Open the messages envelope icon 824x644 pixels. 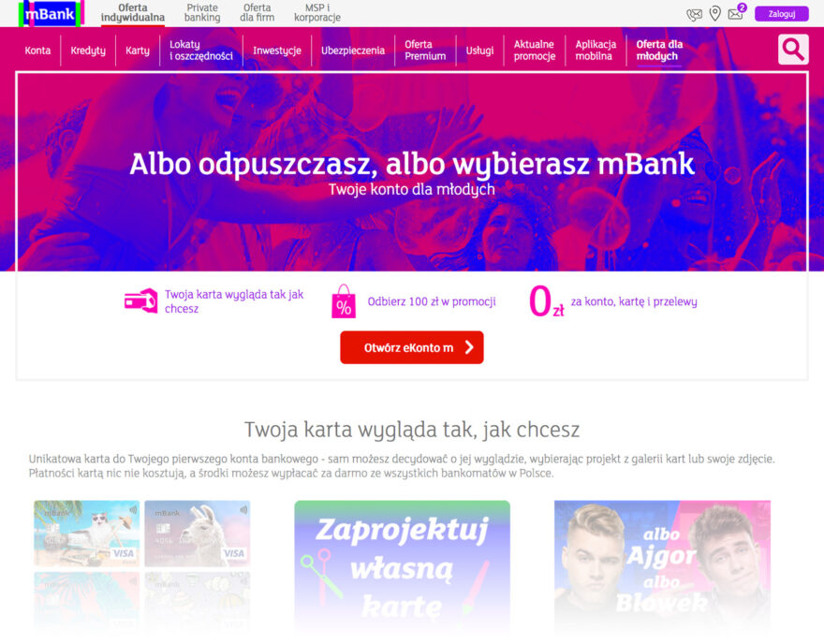pyautogui.click(x=736, y=14)
